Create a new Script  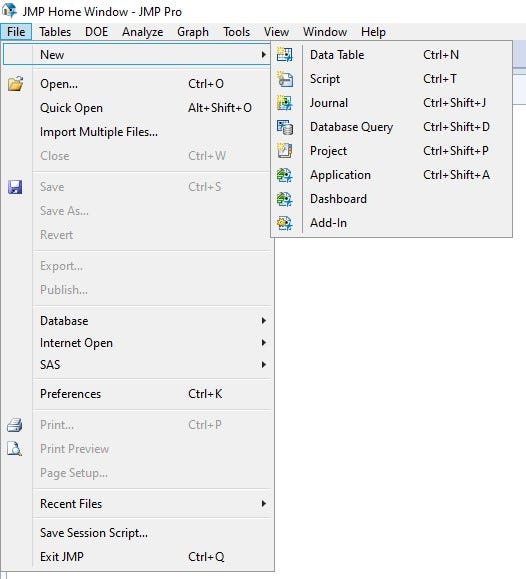point(392,79)
